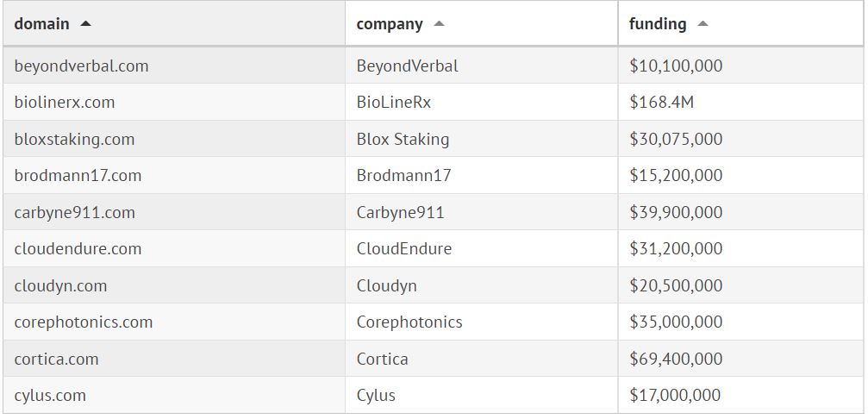Click the Corephotonics company cell
Screen dimensions: 868x419
409,322
